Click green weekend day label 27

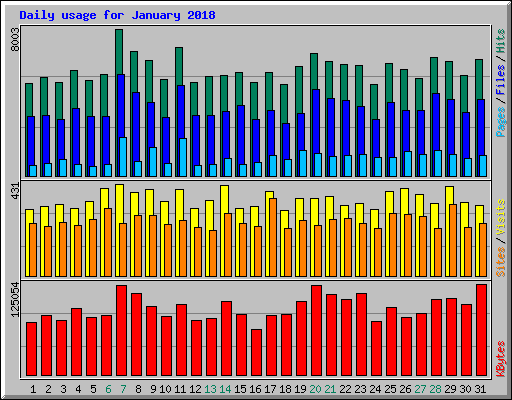(x=420, y=389)
